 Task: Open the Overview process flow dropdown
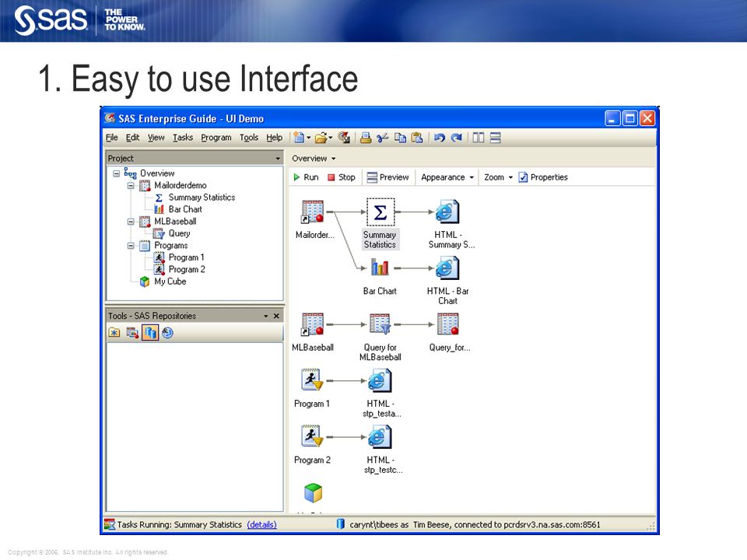pyautogui.click(x=334, y=159)
